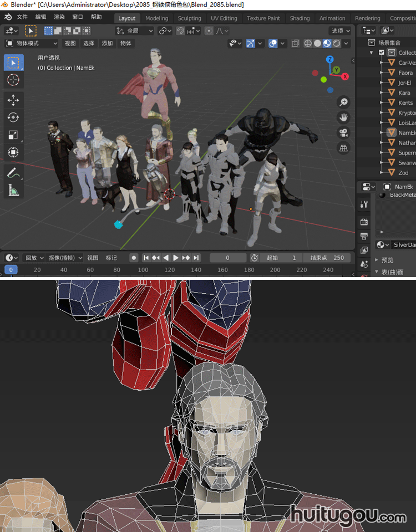Viewport: 416px width, 532px height.
Task: Click the zoom magnifier viewport gizmo
Action: pyautogui.click(x=344, y=102)
